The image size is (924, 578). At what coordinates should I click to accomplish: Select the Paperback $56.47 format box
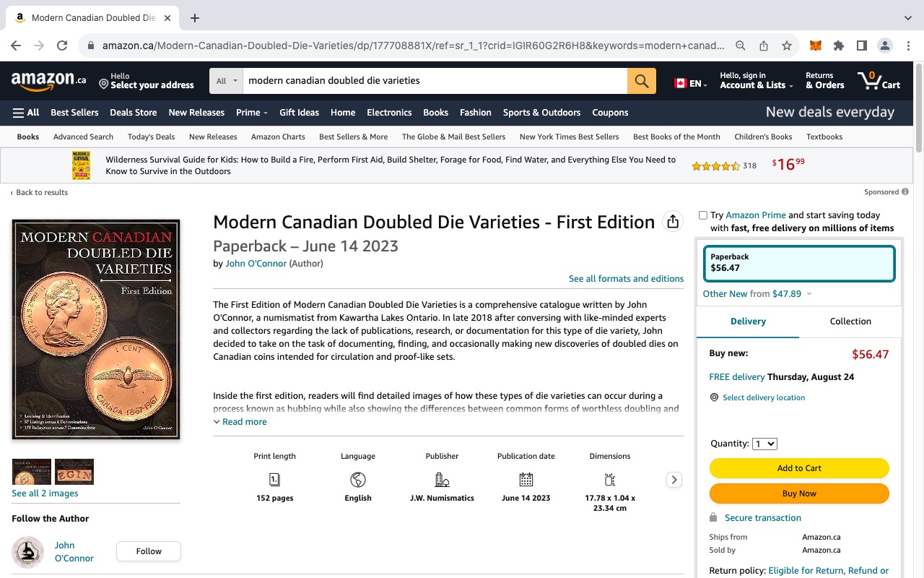(799, 263)
